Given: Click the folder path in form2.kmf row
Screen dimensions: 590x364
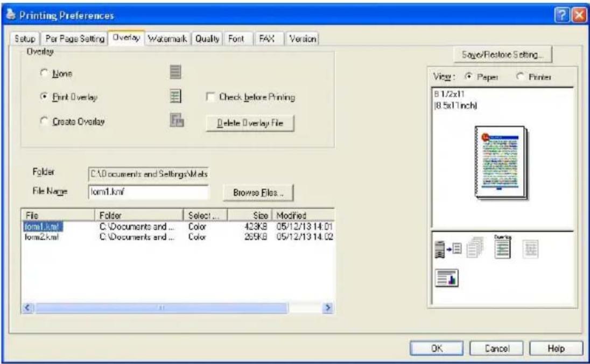Looking at the screenshot, I should pos(137,237).
